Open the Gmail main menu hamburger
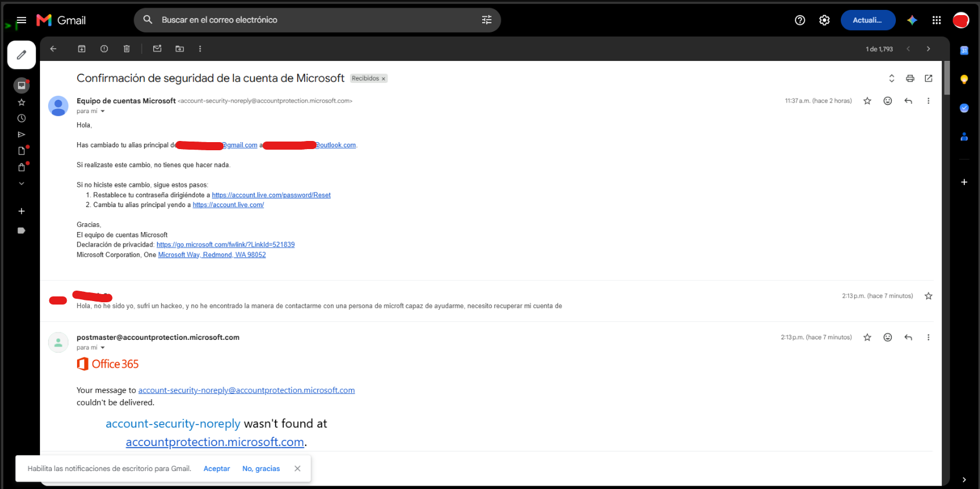Image resolution: width=980 pixels, height=489 pixels. (21, 20)
